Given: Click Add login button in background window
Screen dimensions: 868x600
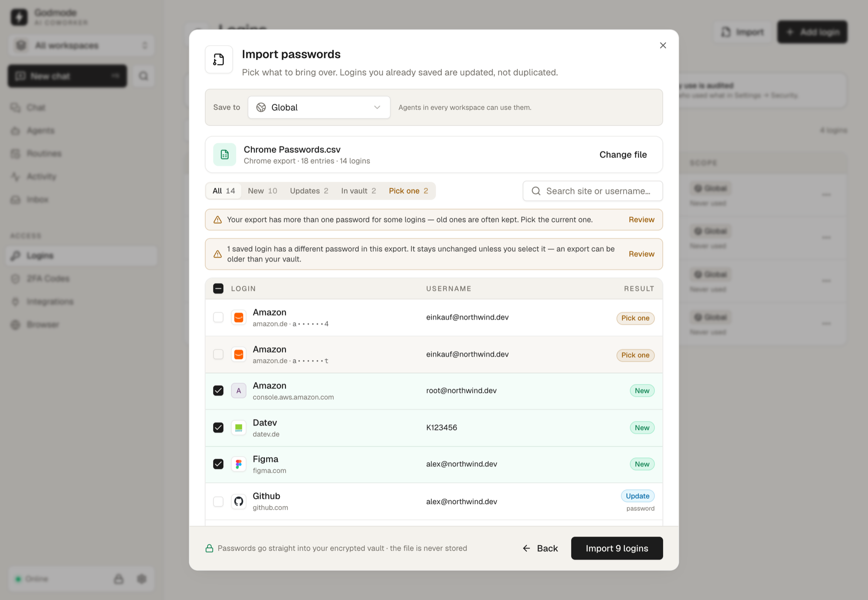Looking at the screenshot, I should tap(812, 32).
